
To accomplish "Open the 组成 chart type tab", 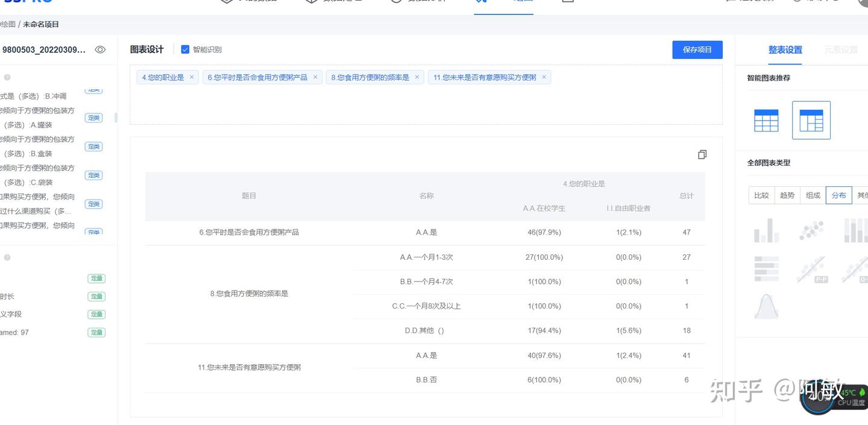I will point(813,195).
